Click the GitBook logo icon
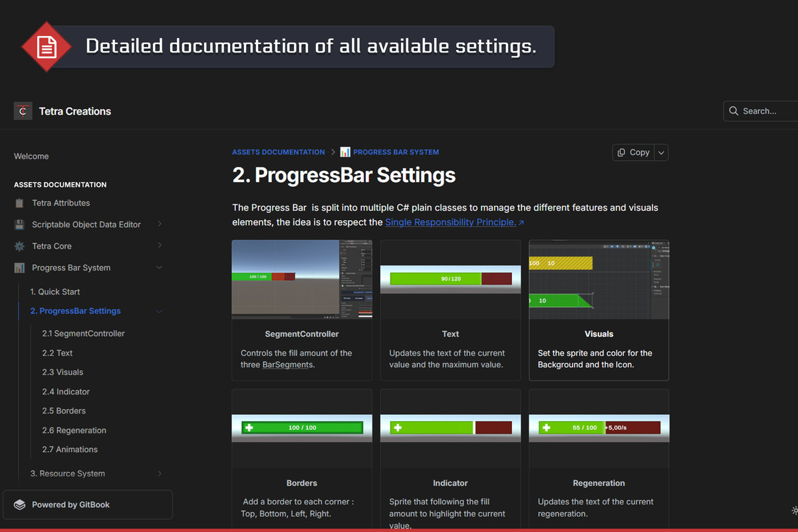 (x=19, y=505)
